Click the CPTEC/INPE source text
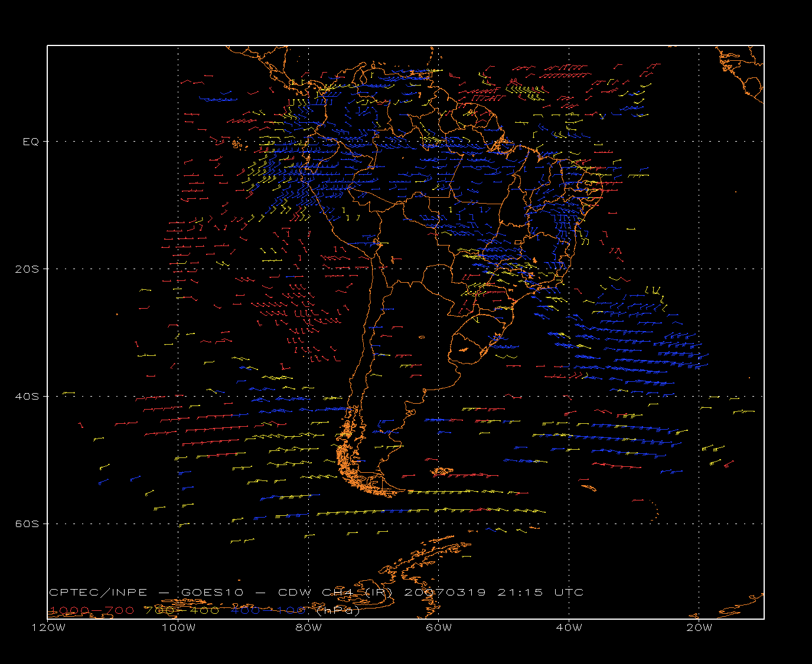Viewport: 812px width, 664px height. pos(98,592)
